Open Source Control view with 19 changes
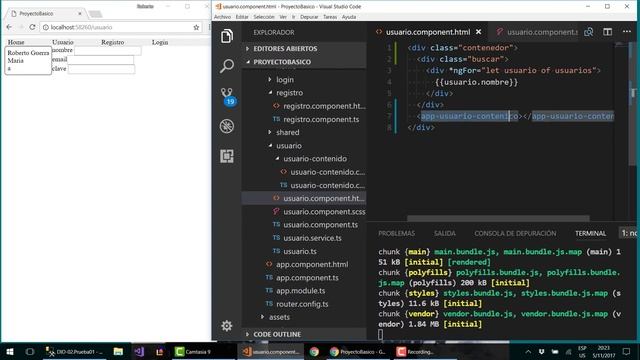 click(x=227, y=96)
